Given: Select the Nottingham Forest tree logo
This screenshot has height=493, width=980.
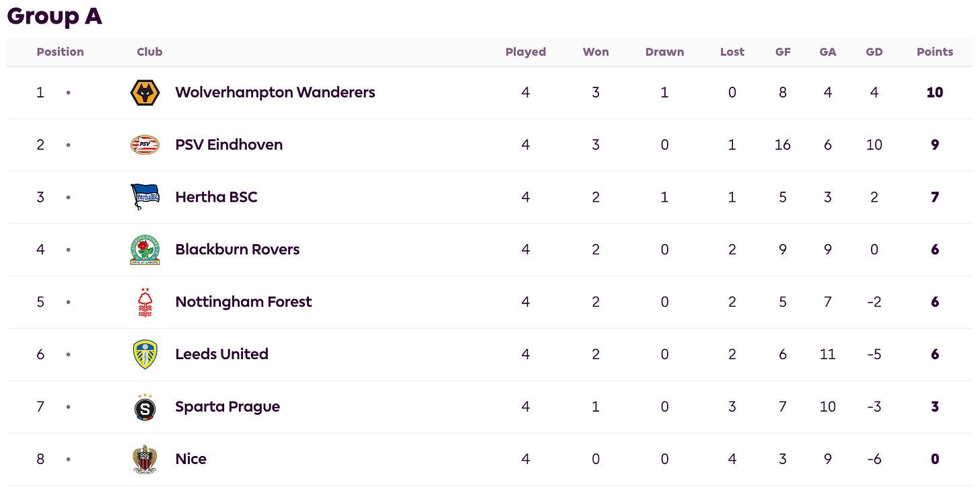Looking at the screenshot, I should [x=145, y=302].
